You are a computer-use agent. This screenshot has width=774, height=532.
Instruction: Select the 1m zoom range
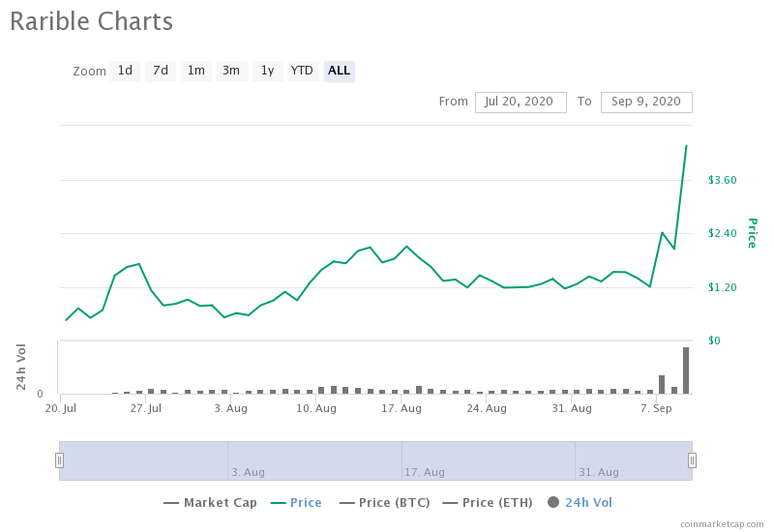tap(196, 71)
